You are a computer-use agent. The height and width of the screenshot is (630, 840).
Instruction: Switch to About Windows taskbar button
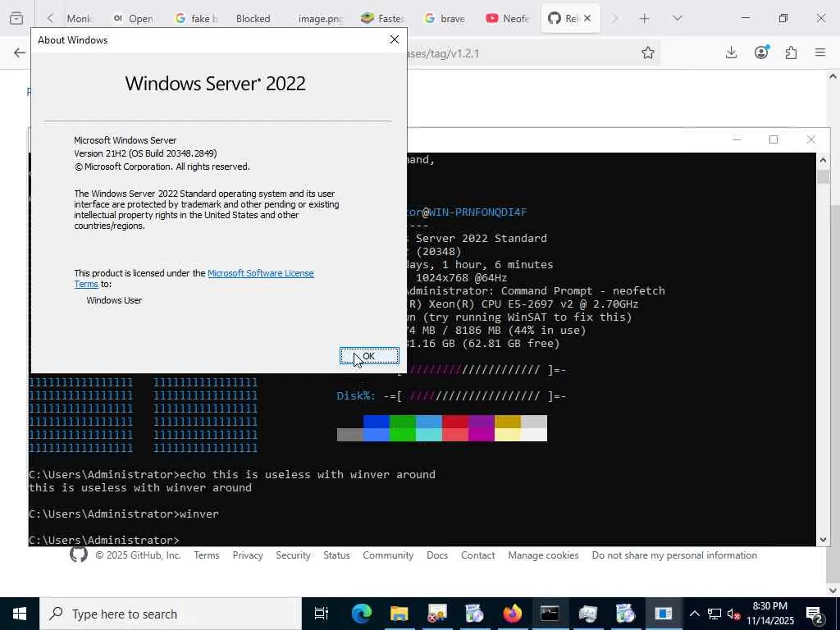(x=663, y=614)
